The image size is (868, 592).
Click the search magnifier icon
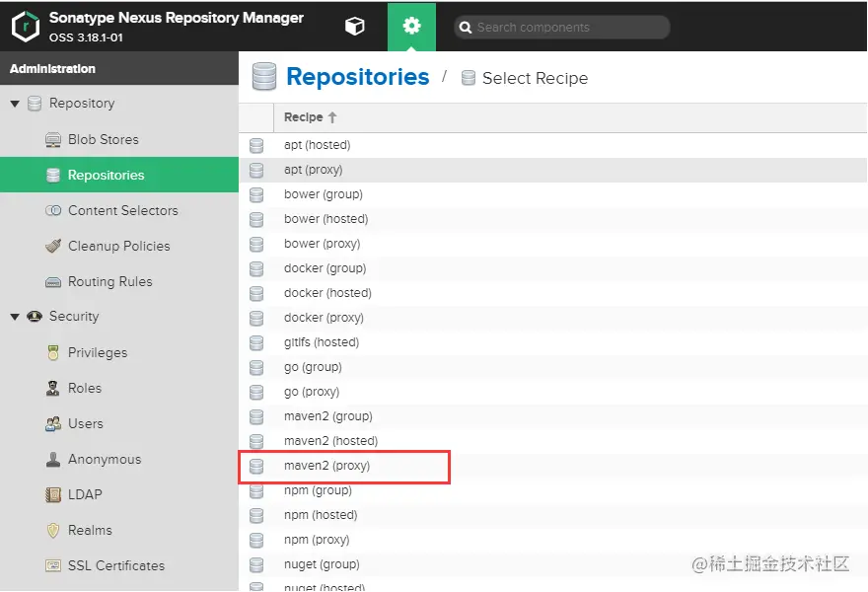466,28
